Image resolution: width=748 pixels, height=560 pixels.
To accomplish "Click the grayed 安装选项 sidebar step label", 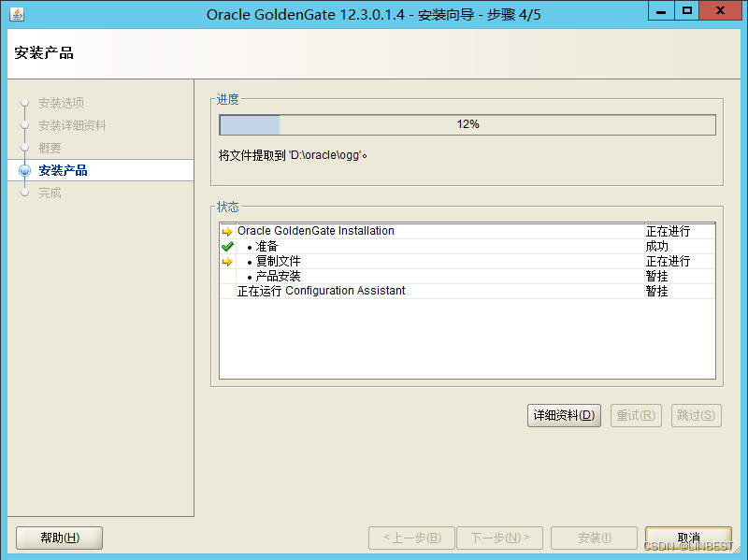I will (60, 103).
